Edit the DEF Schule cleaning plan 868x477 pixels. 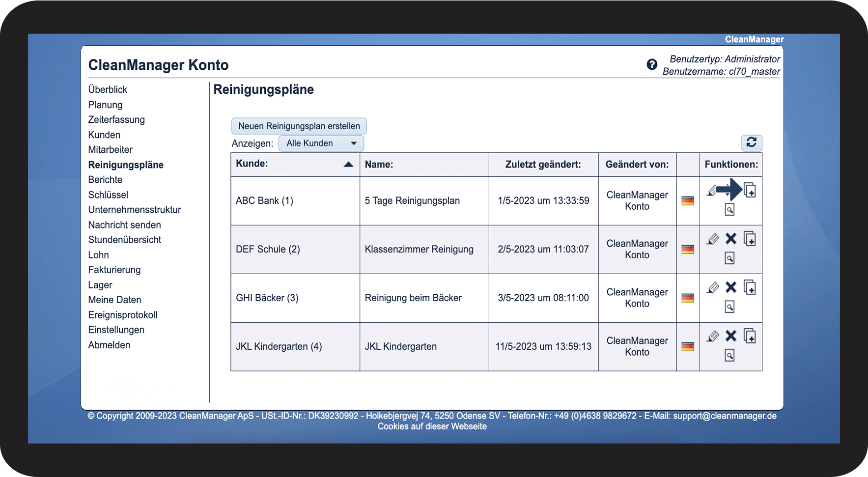(x=713, y=239)
